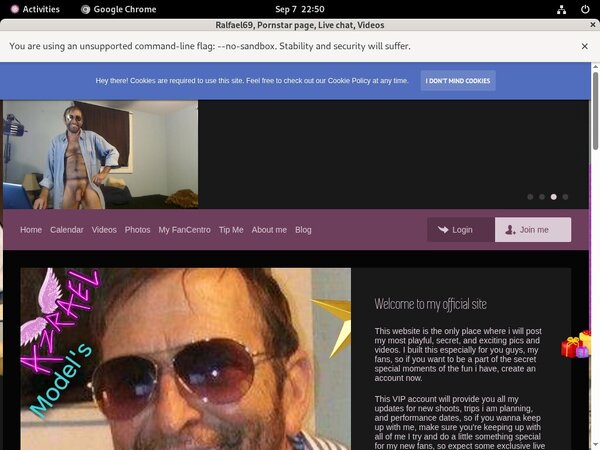Select the fourth carousel dot indicator
Viewport: 600px width, 450px height.
(x=565, y=197)
